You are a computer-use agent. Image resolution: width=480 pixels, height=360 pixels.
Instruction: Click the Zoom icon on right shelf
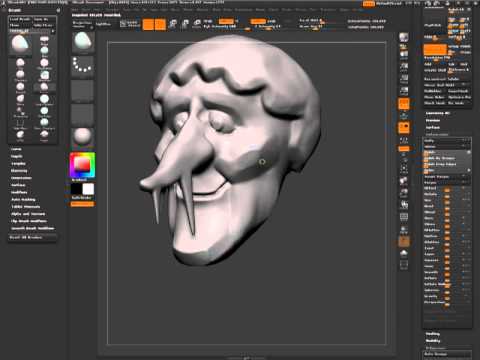(404, 67)
